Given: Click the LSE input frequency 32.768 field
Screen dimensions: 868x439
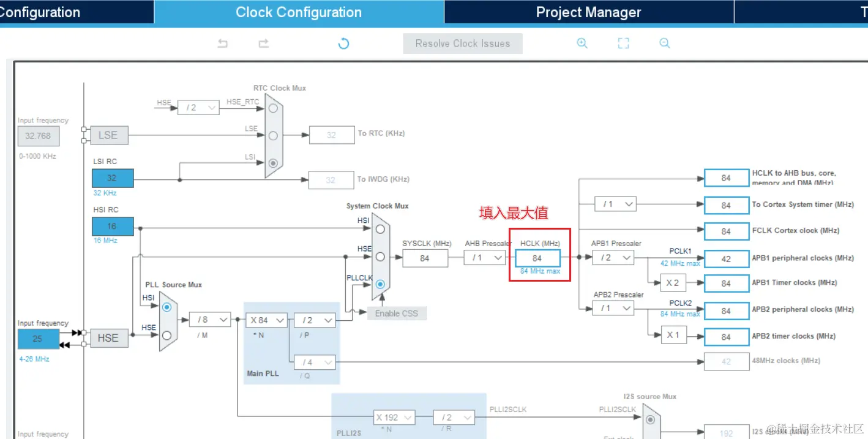Looking at the screenshot, I should click(38, 136).
